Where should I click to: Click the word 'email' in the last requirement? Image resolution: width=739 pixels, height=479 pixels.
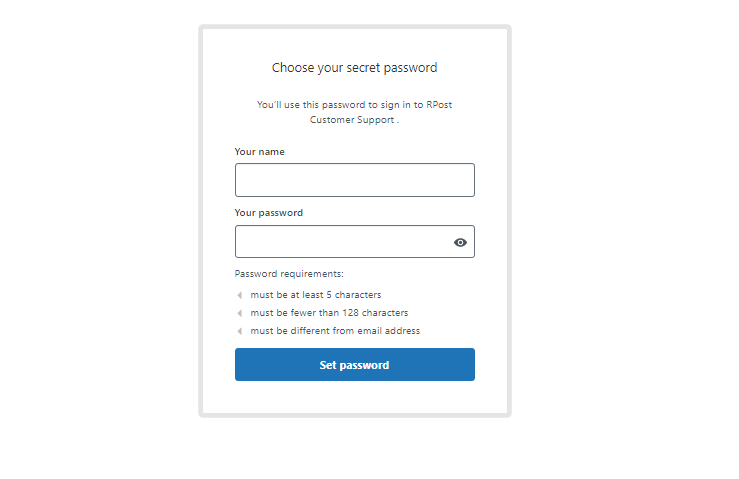tap(370, 330)
